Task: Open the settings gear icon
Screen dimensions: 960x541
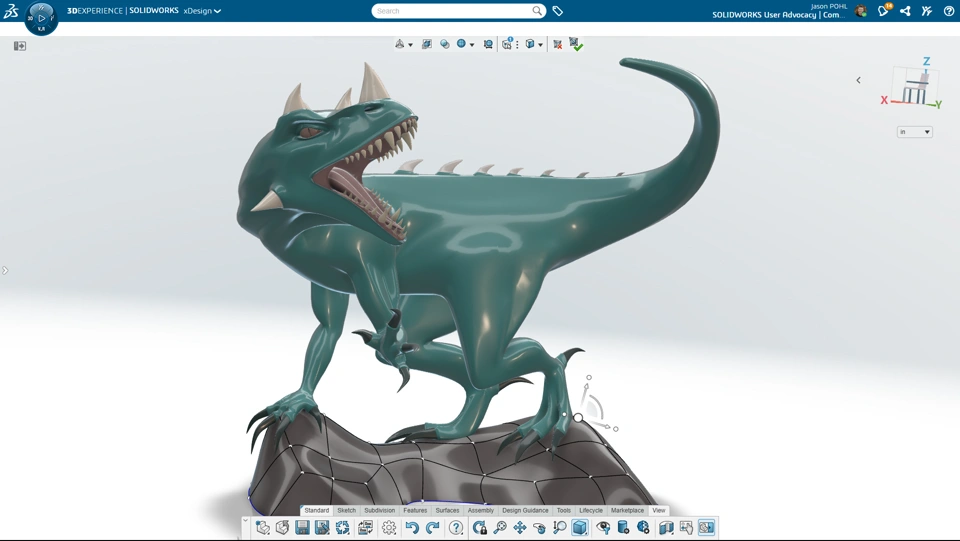Action: tap(389, 528)
